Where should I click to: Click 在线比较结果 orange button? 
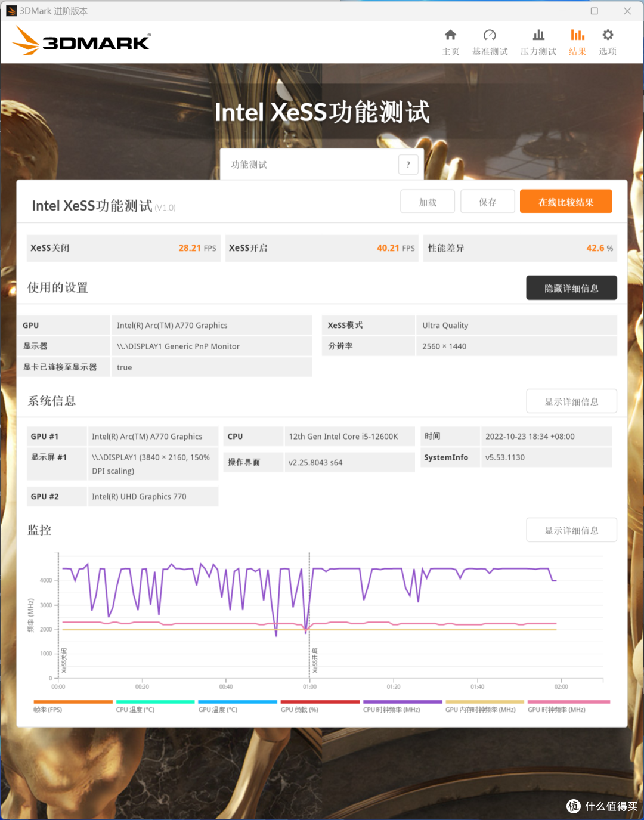coord(566,202)
